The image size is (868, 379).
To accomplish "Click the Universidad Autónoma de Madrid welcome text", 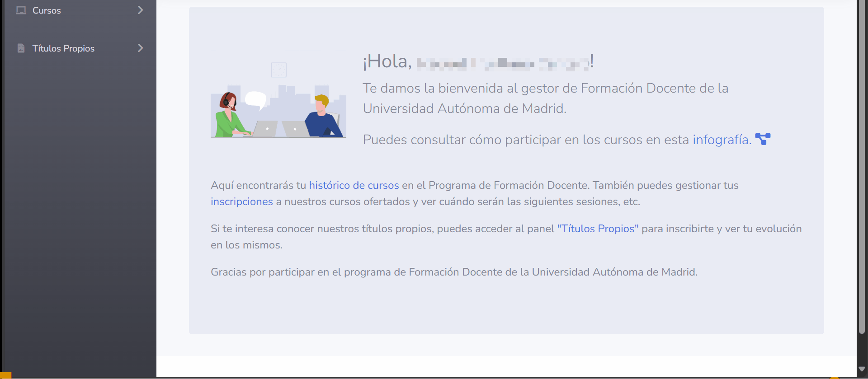I will pos(464,108).
